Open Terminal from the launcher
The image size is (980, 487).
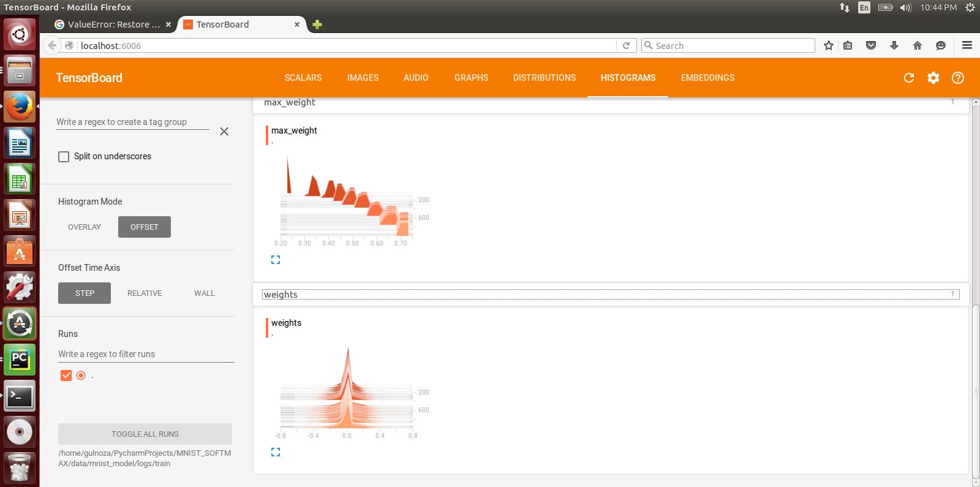click(x=20, y=396)
